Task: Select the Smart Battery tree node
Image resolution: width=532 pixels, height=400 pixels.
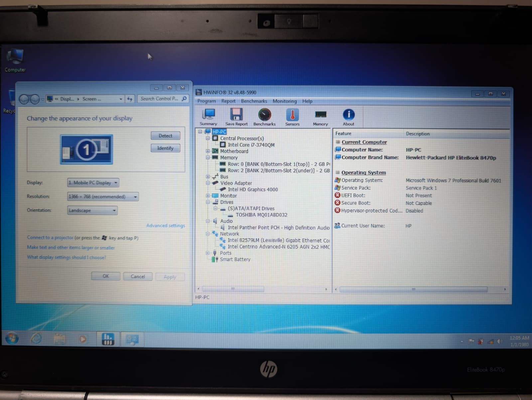Action: point(235,259)
